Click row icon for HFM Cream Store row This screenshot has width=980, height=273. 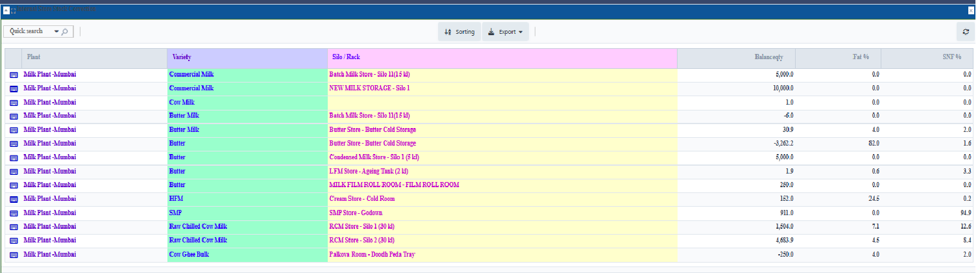[x=14, y=199]
